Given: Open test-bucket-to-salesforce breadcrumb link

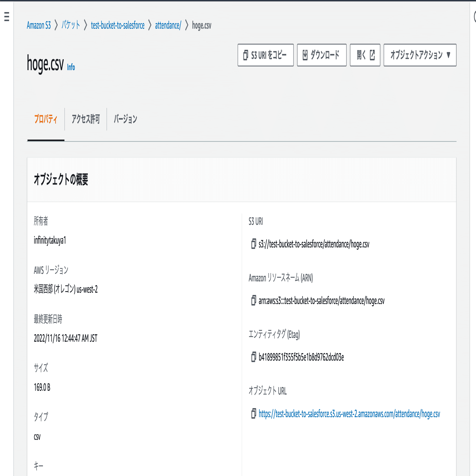Looking at the screenshot, I should (117, 25).
